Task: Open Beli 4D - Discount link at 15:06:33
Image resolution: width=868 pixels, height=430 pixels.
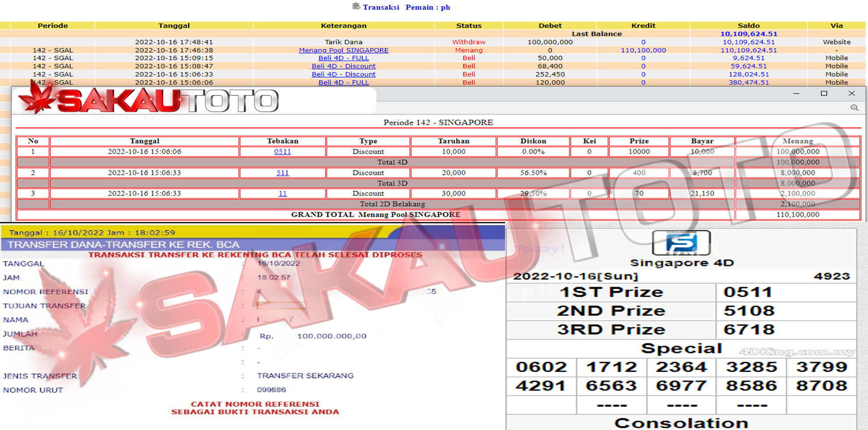Action: coord(343,74)
